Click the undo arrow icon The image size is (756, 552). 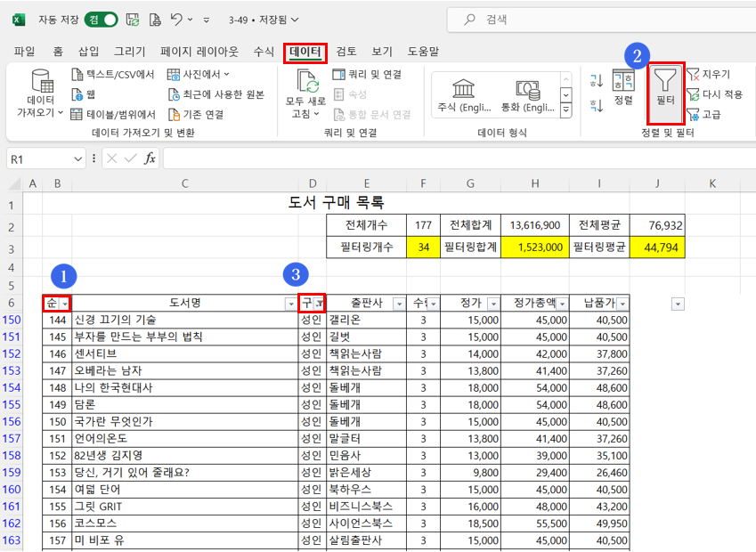tap(176, 20)
